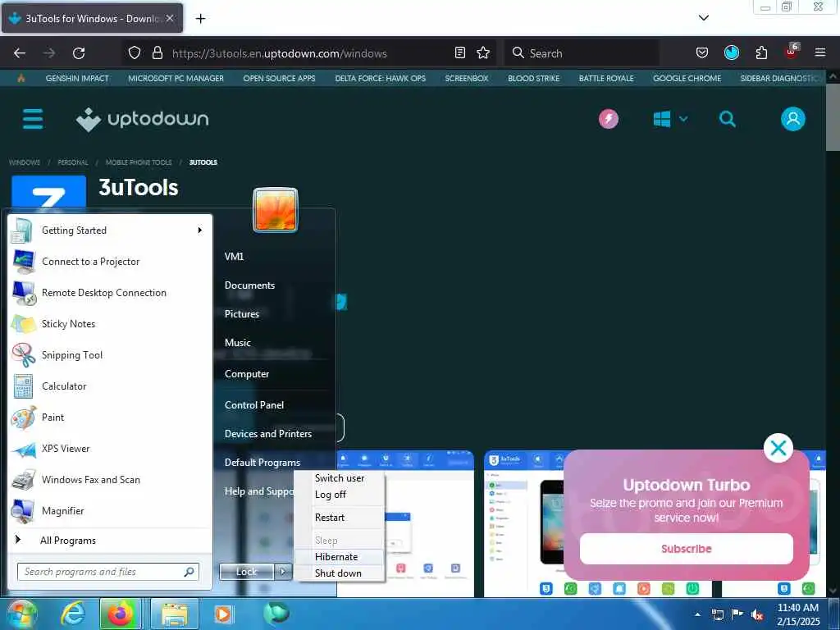The width and height of the screenshot is (840, 630).
Task: Open XPS Viewer
Action: click(110, 449)
